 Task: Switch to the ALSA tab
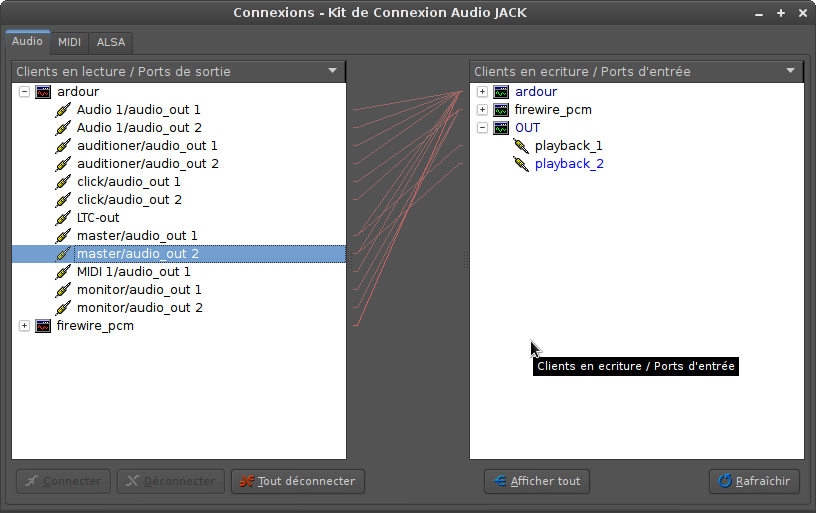point(111,43)
